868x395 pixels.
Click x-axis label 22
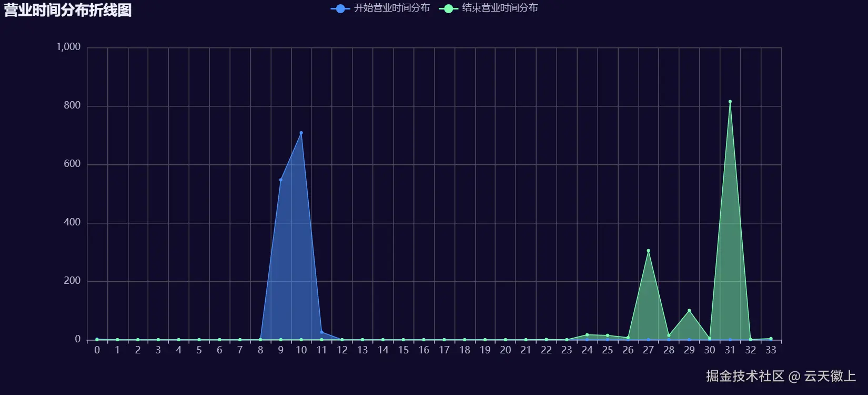pos(546,350)
